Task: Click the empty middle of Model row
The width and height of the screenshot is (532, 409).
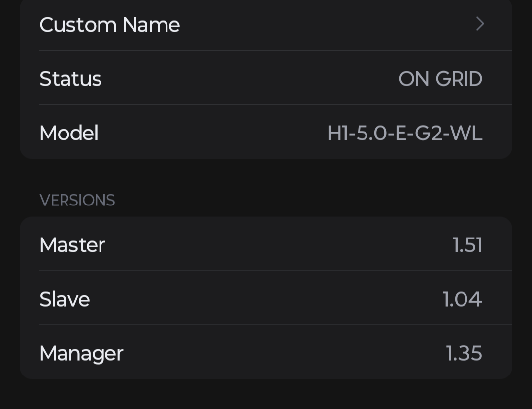Action: pos(213,133)
